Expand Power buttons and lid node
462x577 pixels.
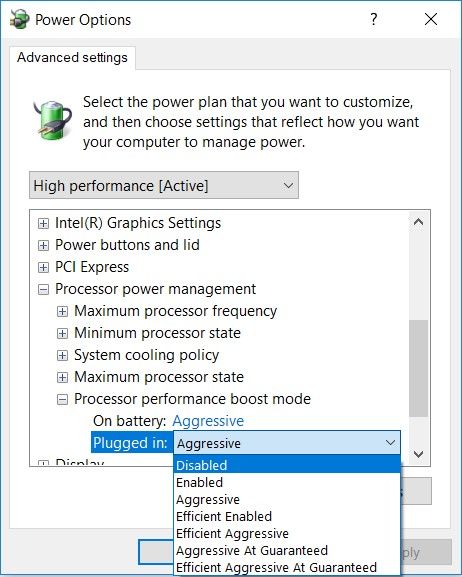[x=43, y=245]
